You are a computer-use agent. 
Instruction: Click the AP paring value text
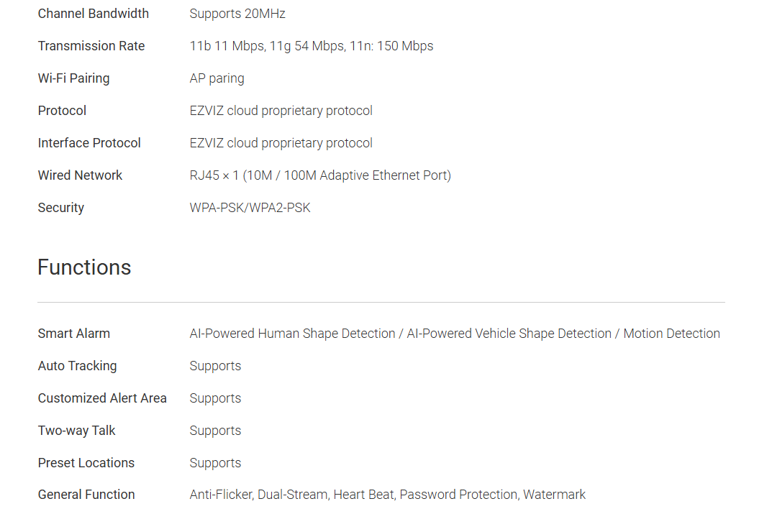click(217, 78)
